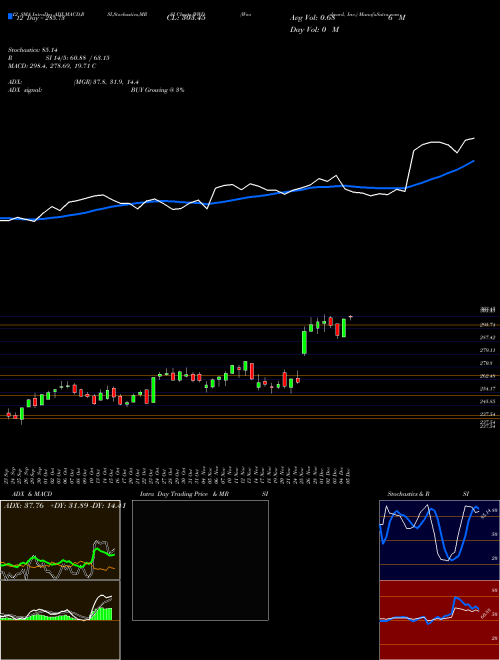Open the ADX indicator chart thumbnail
Image resolution: width=500 pixels, height=660 pixels.
coord(60,540)
